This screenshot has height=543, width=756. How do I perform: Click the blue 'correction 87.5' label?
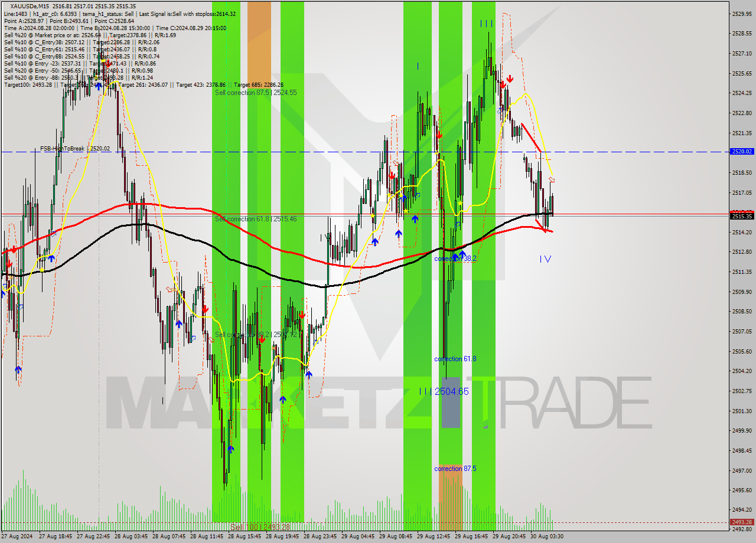coord(455,469)
